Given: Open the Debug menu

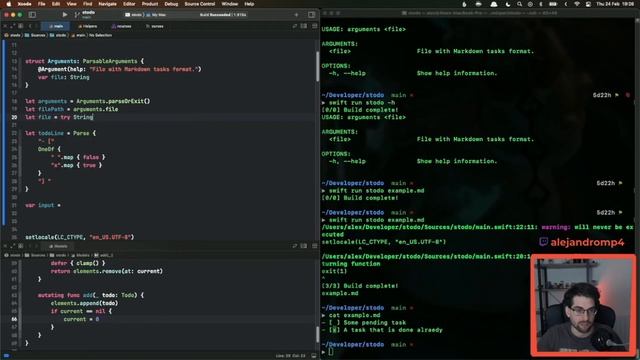Looking at the screenshot, I should coord(171,4).
